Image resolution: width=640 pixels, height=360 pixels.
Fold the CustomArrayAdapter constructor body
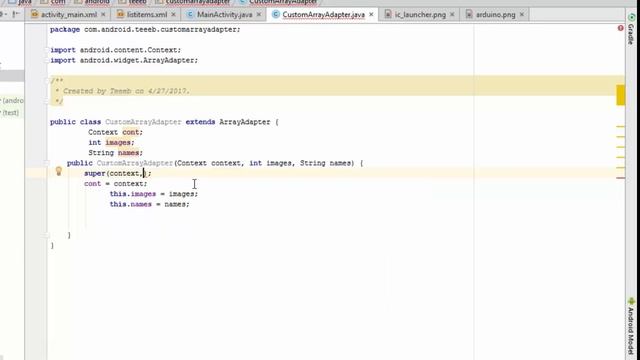[47, 163]
